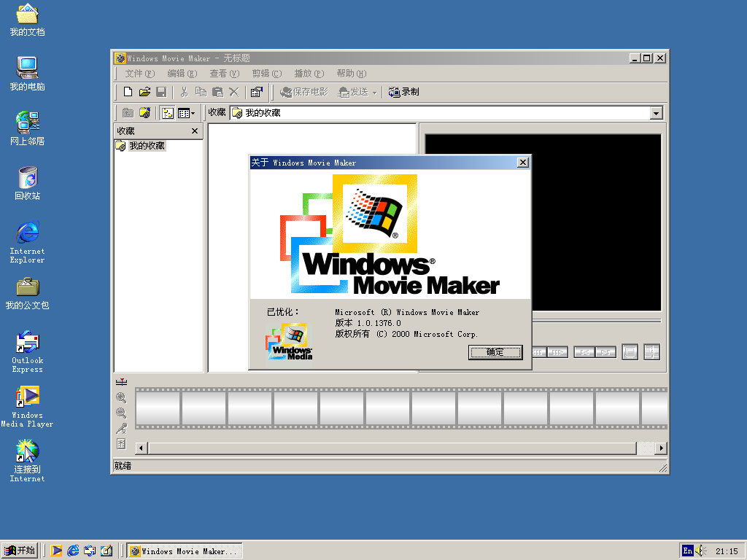Viewport: 747px width, 560px height.
Task: Open the 播放 menu
Action: coord(309,74)
